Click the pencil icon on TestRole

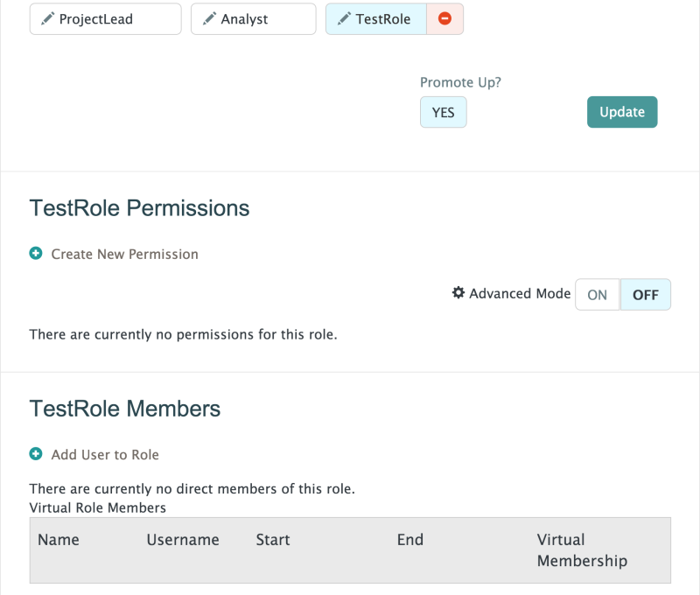tap(344, 19)
